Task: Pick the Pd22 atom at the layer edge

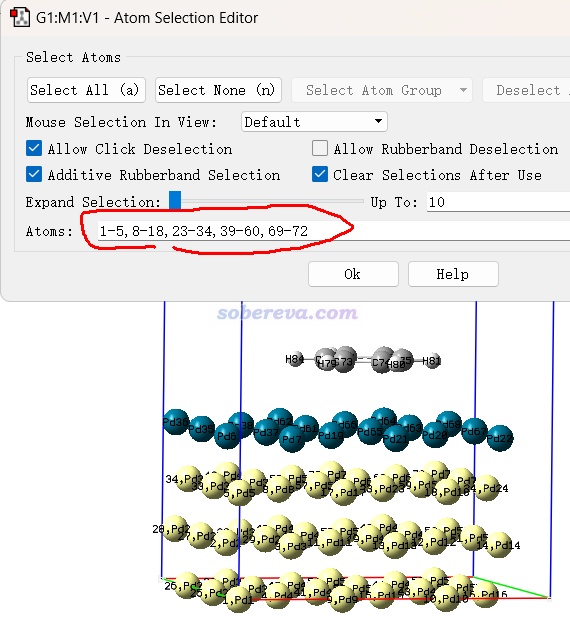Action: pos(500,438)
